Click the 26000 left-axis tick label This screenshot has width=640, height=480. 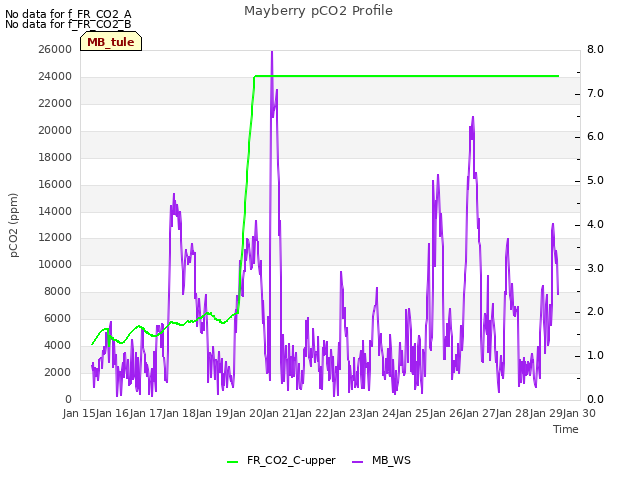[x=55, y=49]
